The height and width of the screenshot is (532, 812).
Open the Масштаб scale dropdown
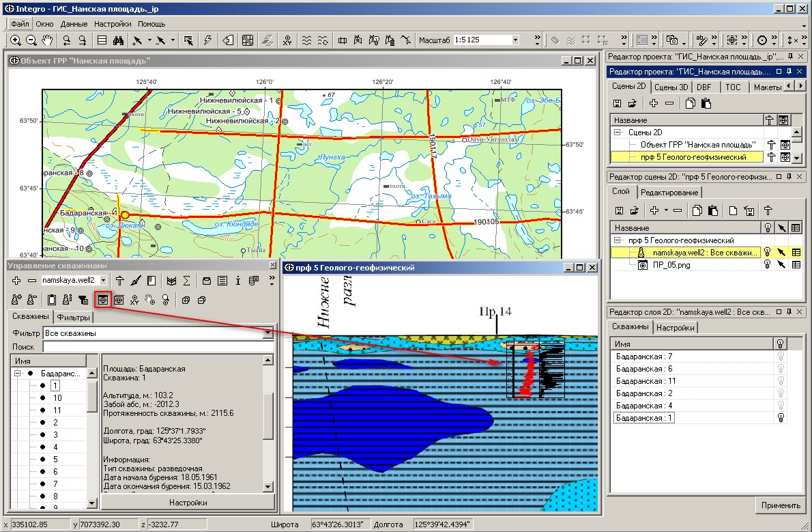(515, 40)
